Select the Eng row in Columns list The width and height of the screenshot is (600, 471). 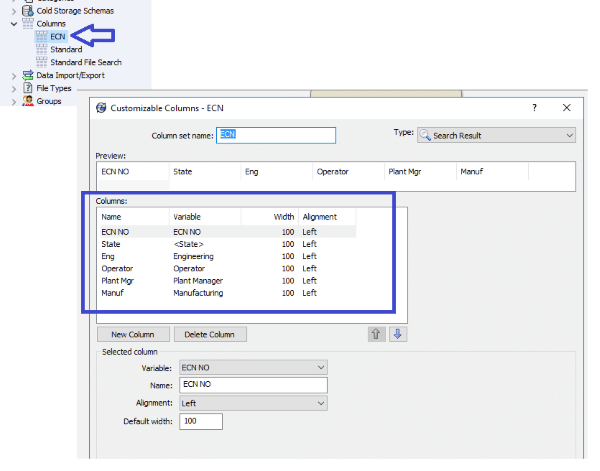click(228, 256)
